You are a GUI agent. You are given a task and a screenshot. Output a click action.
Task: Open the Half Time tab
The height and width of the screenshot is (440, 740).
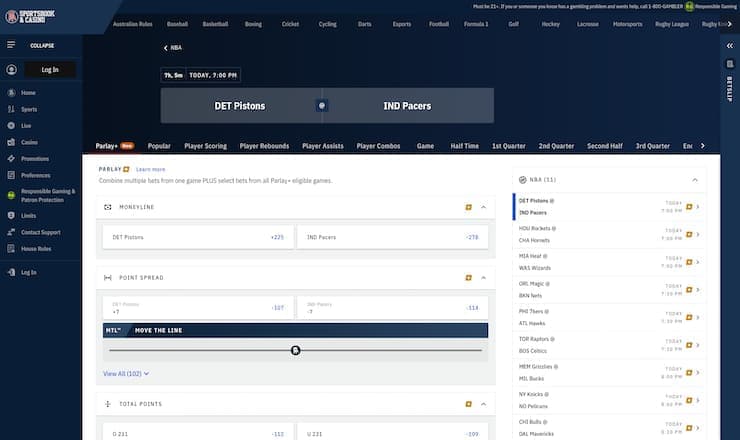click(464, 146)
